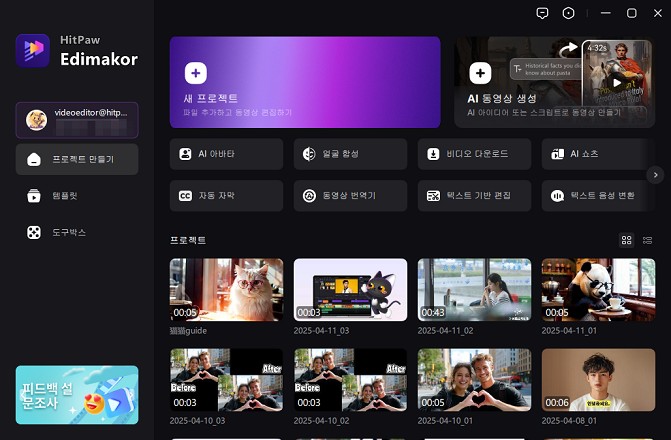Click the 2025-04-11_01 project name
The image size is (671, 440).
[569, 331]
